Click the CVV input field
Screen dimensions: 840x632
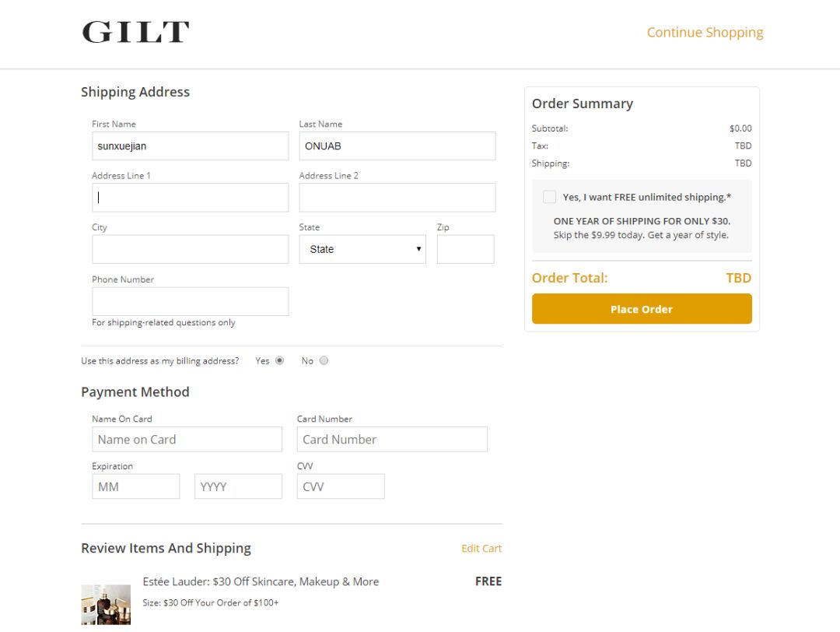coord(341,486)
